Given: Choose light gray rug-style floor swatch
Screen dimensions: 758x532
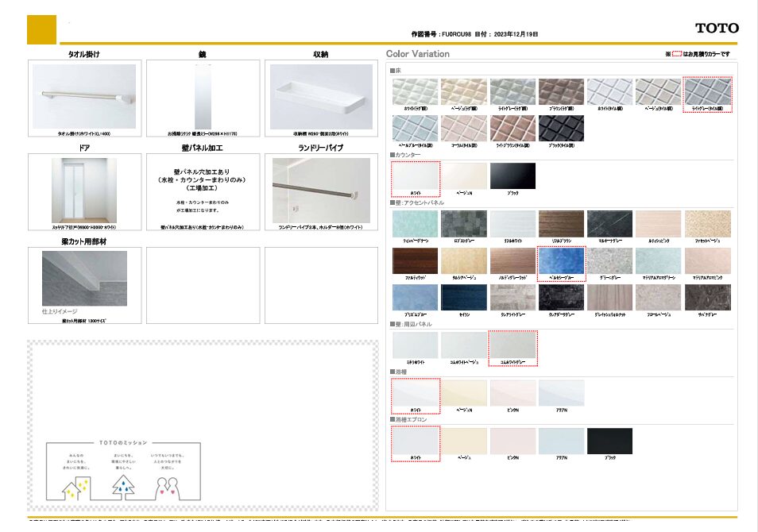Looking at the screenshot, I should point(513,91).
